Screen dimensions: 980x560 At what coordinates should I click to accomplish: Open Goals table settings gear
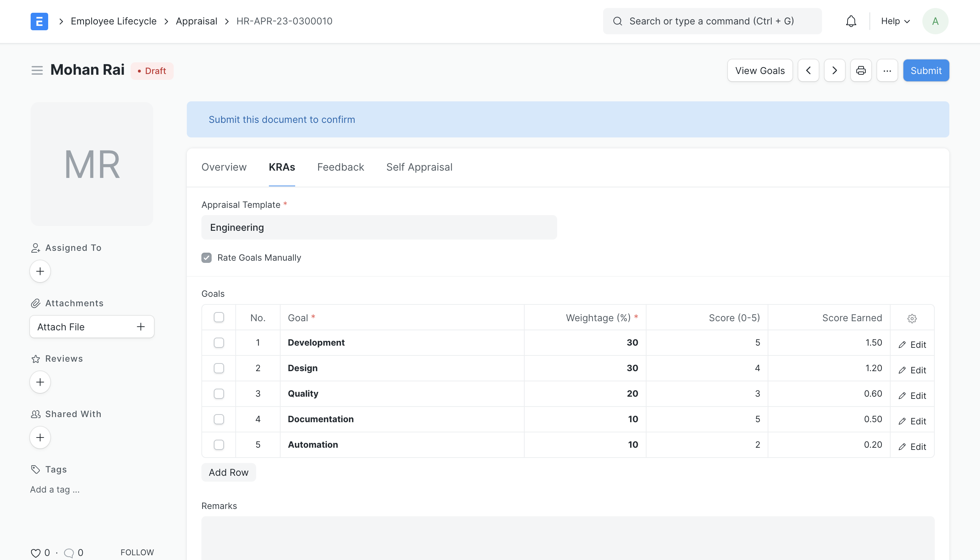911,318
